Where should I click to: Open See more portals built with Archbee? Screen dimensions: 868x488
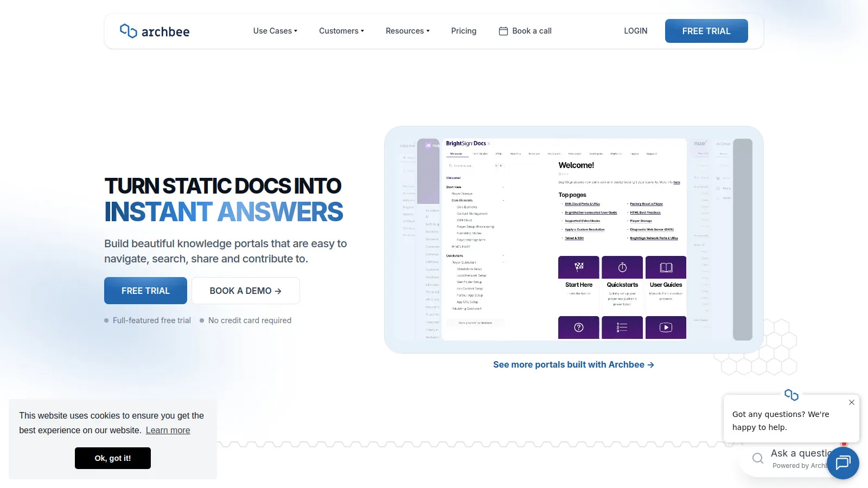tap(573, 365)
